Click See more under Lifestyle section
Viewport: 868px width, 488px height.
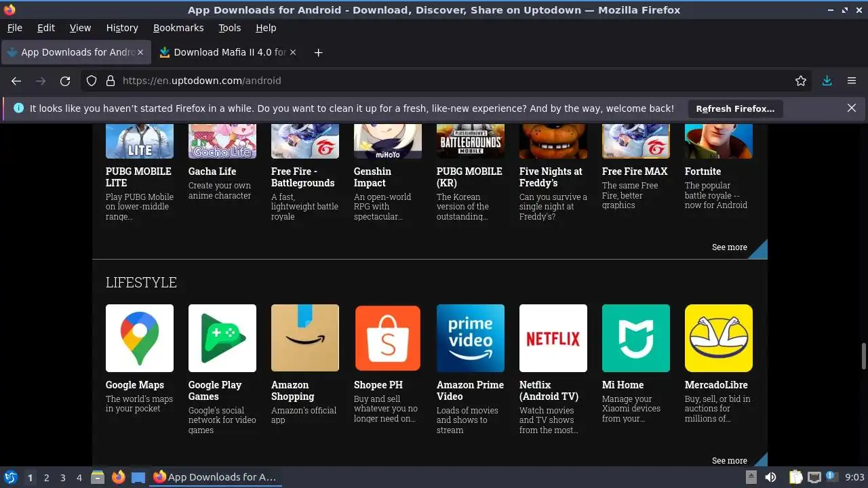pos(730,461)
